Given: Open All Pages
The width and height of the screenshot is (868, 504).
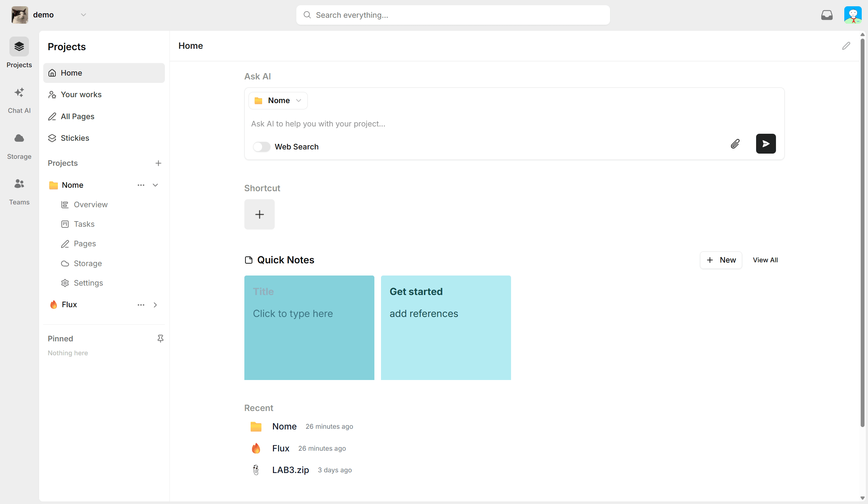Looking at the screenshot, I should [104, 116].
